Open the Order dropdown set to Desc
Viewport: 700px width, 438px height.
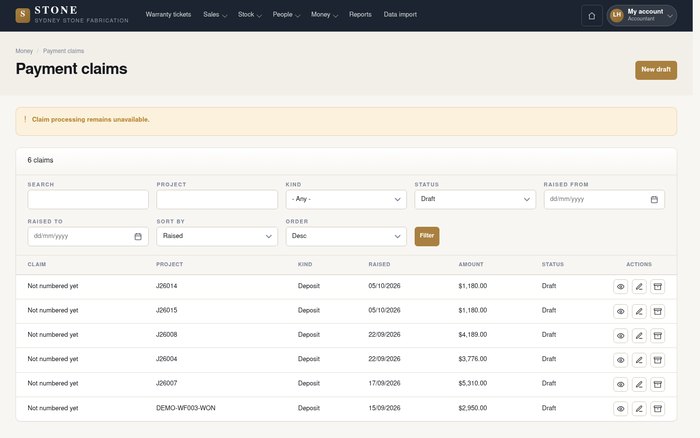[x=346, y=237]
